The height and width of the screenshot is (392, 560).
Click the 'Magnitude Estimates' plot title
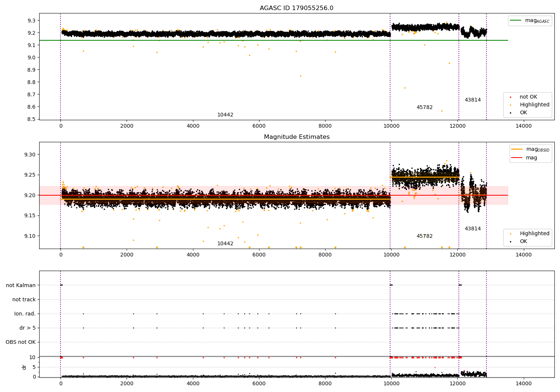point(296,137)
